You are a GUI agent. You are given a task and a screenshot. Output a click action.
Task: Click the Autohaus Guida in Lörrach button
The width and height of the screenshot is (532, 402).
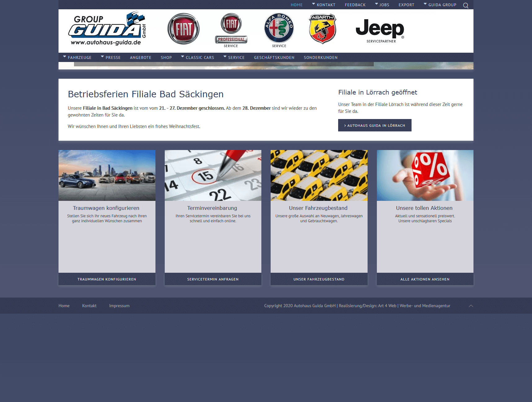coord(375,125)
